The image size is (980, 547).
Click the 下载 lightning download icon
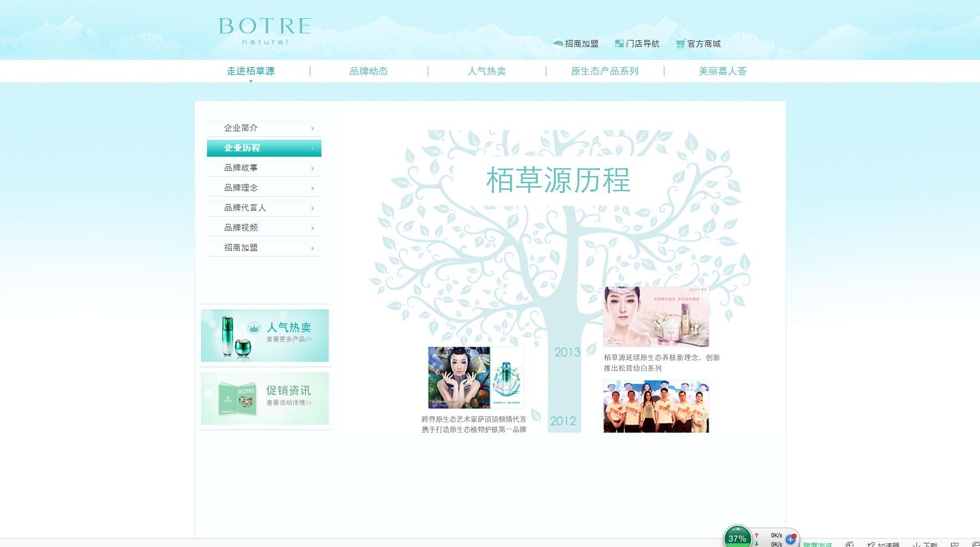click(x=915, y=544)
